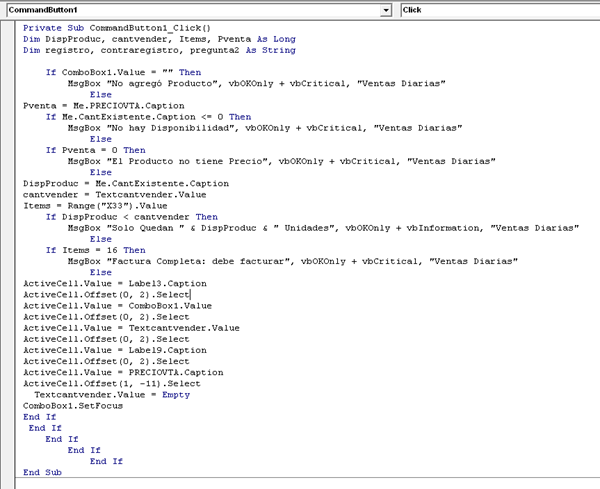Click the 'ActiveCell.Value = PRECIOVTA.Caption' line
600x489 pixels.
pyautogui.click(x=123, y=372)
